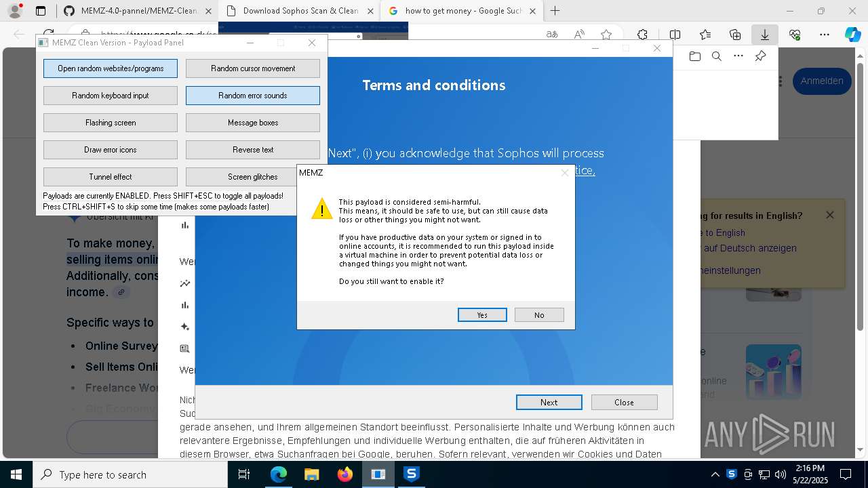Click the Anmelden sign-in button
868x488 pixels.
coord(822,81)
